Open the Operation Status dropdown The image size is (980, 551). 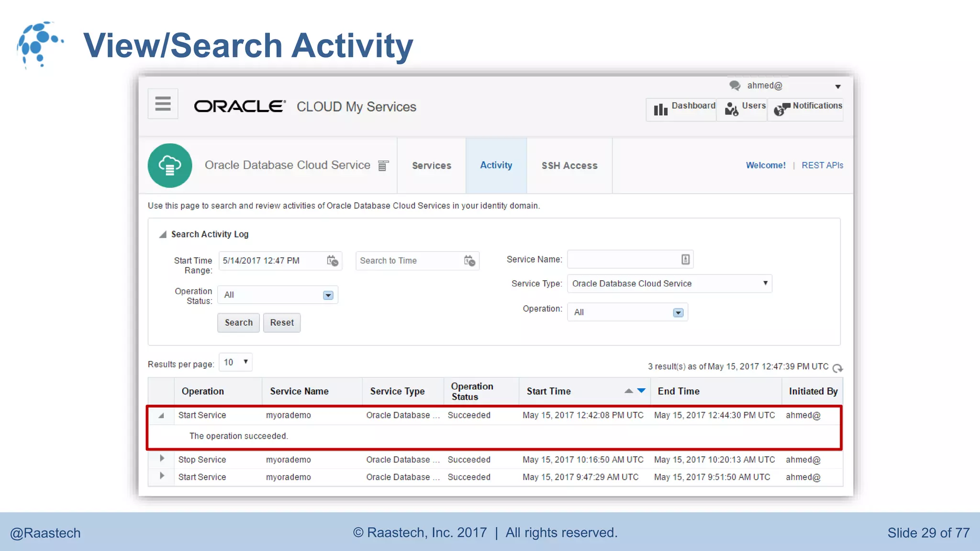[x=328, y=295]
